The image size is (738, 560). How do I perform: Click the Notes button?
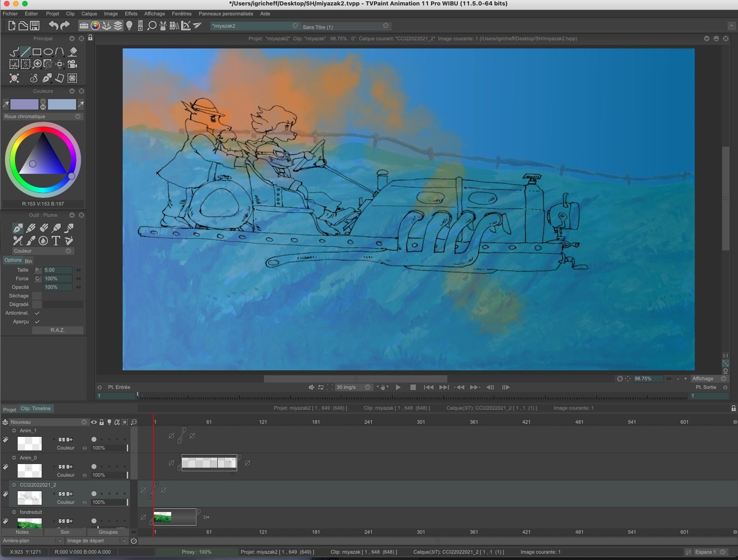(22, 532)
